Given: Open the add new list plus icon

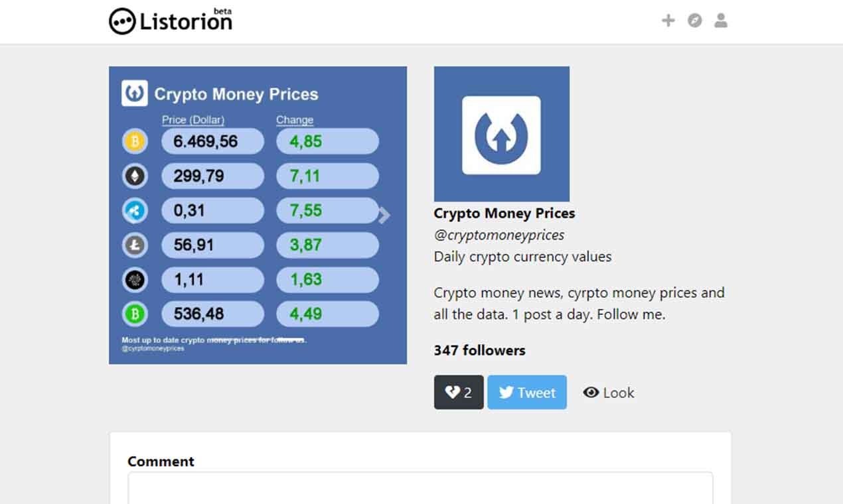Looking at the screenshot, I should (668, 21).
